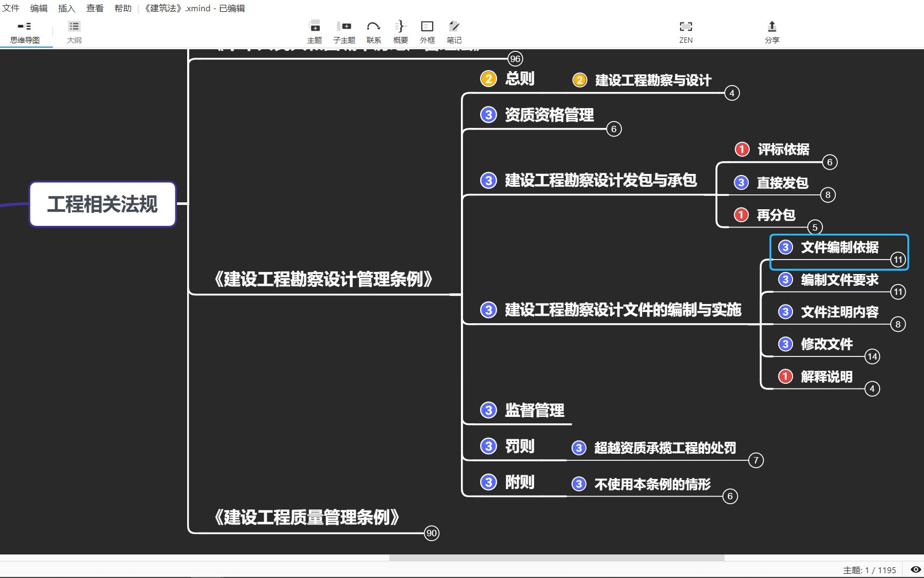The image size is (924, 578).
Task: Expand the collapsed 96 subtopics count
Action: [x=515, y=59]
